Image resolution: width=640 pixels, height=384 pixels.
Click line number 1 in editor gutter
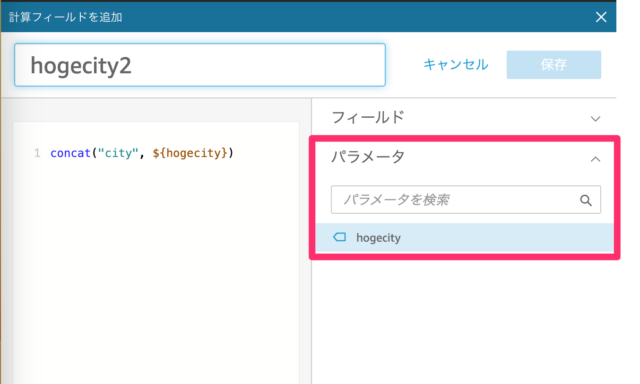(x=37, y=153)
